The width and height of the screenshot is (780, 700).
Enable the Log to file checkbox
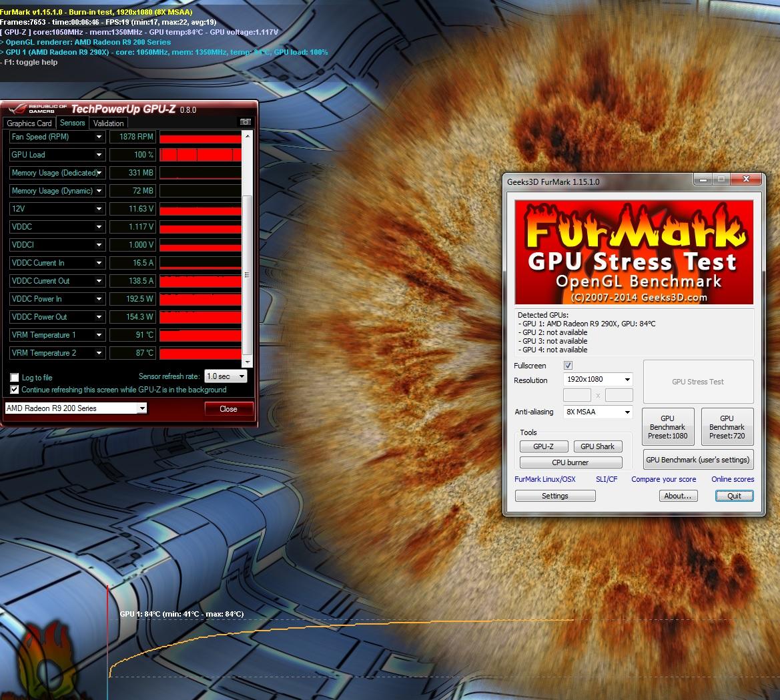15,377
